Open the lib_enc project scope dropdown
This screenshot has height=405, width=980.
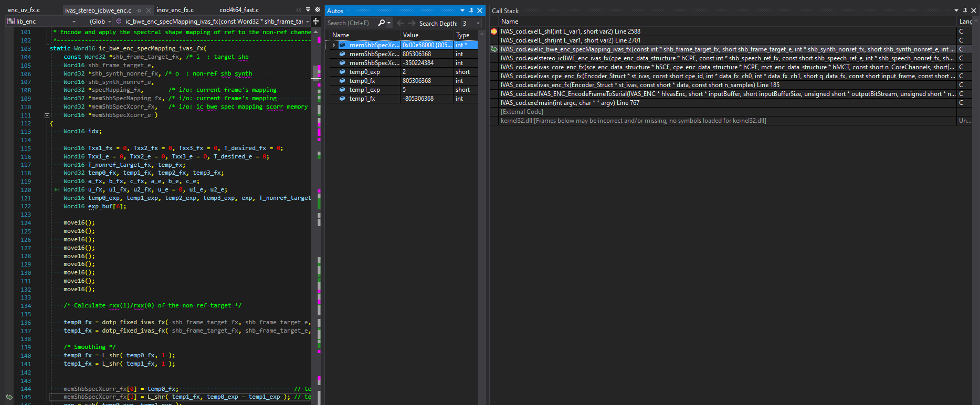tap(73, 22)
